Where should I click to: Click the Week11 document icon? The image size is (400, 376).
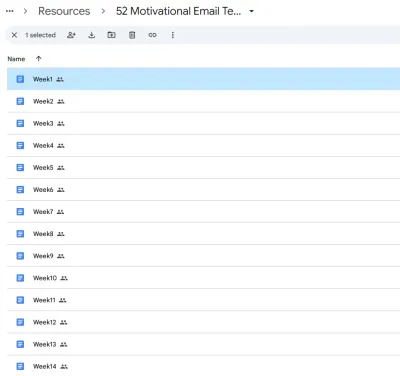coord(20,300)
